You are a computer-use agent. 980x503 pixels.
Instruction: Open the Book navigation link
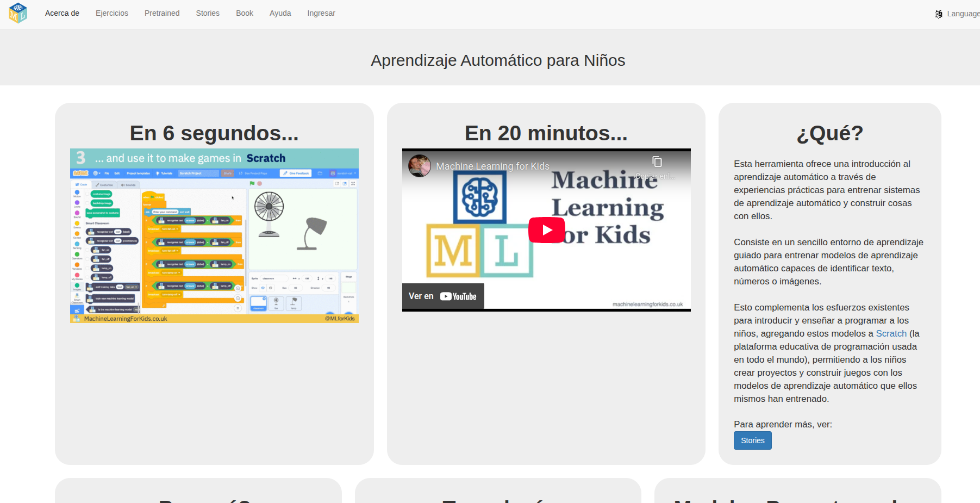point(245,13)
